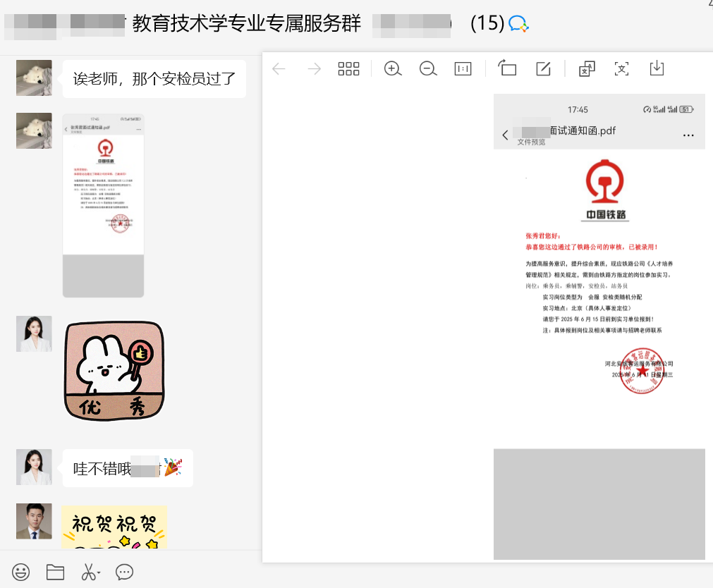The height and width of the screenshot is (588, 713).
Task: Translate the image text
Action: tap(587, 68)
